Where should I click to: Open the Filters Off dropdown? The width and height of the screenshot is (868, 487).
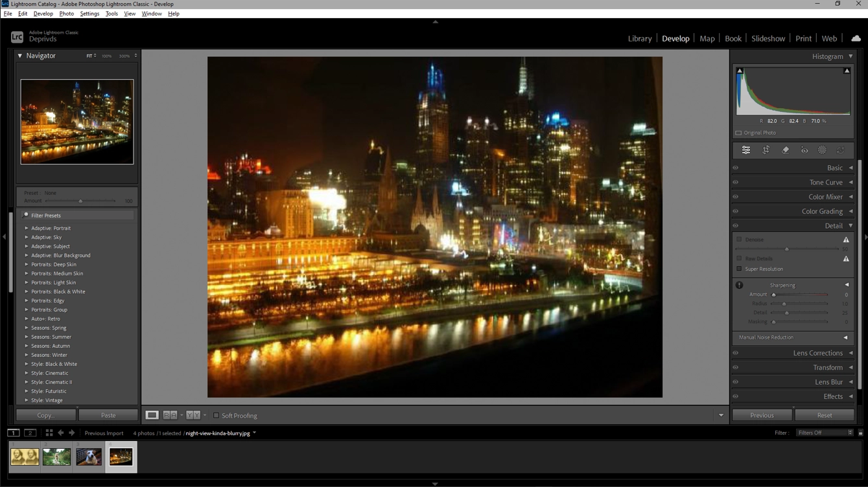click(x=823, y=432)
